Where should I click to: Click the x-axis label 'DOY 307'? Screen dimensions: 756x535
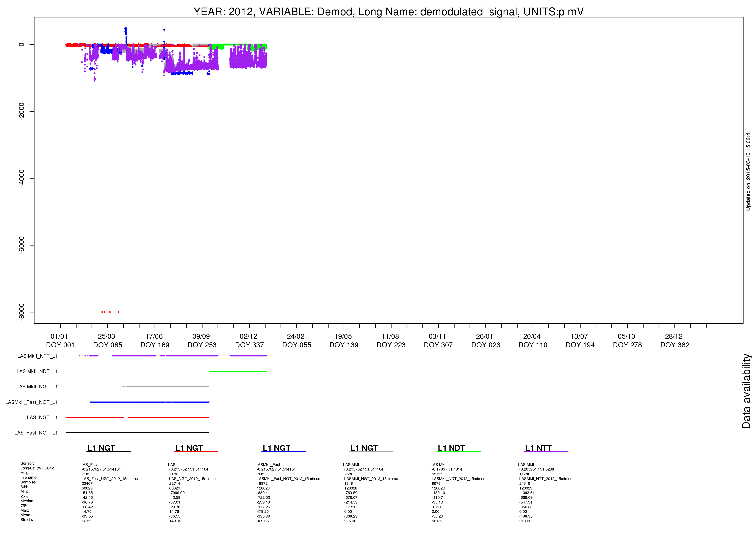[438, 345]
